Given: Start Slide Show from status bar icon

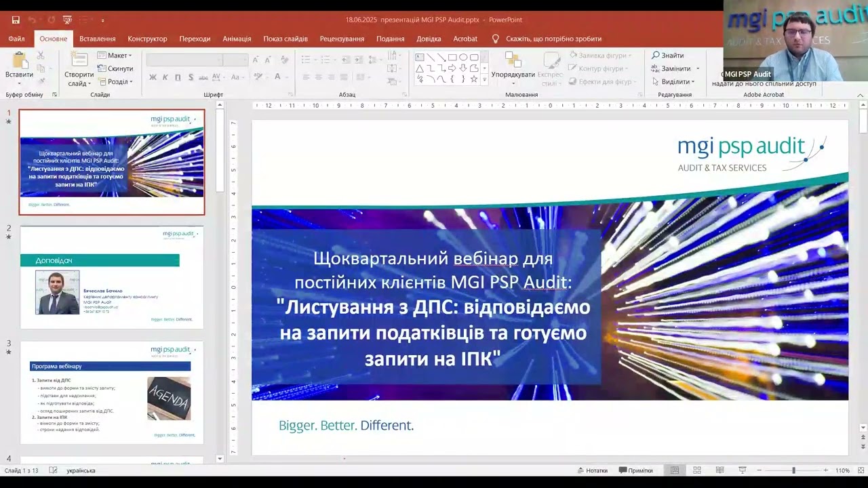Looking at the screenshot, I should click(743, 470).
